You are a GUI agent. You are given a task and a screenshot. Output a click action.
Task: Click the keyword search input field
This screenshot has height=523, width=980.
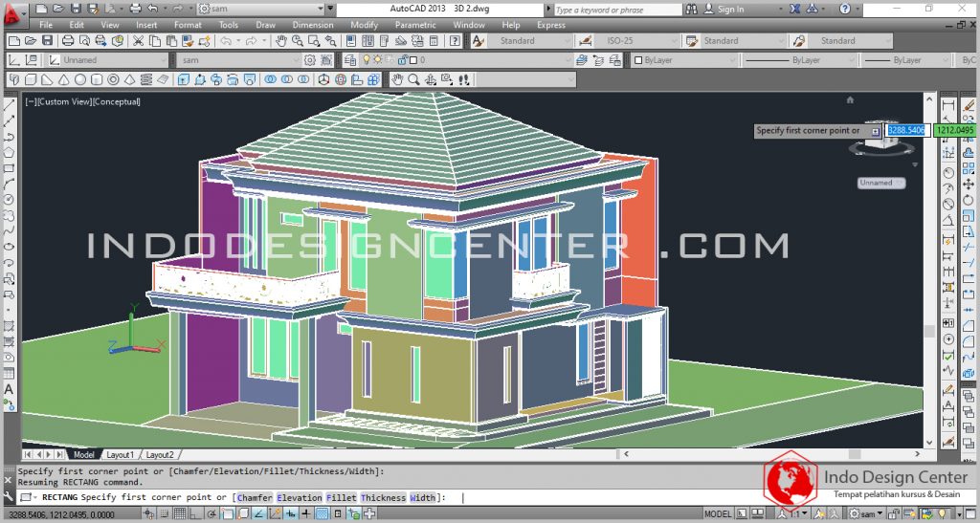coord(617,10)
